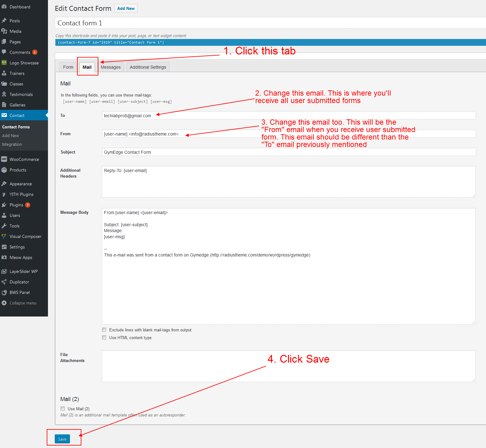This screenshot has width=486, height=448.
Task: Click the LayerSlider WP icon
Action: (4, 271)
